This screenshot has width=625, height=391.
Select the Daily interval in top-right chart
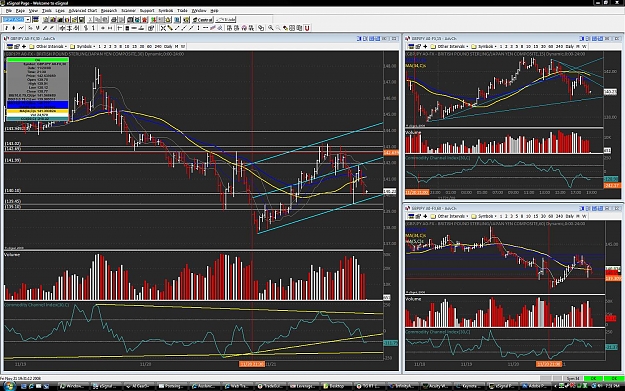[x=569, y=47]
